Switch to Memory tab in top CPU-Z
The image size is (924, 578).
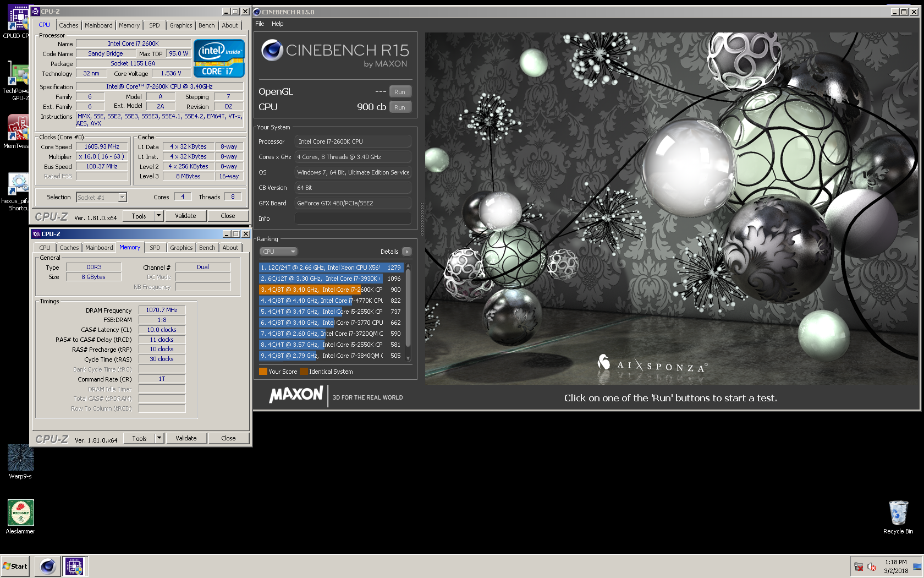click(129, 25)
